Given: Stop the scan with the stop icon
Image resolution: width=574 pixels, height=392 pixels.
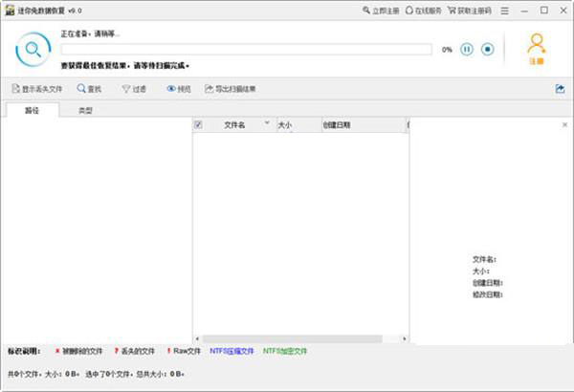Looking at the screenshot, I should tap(487, 49).
